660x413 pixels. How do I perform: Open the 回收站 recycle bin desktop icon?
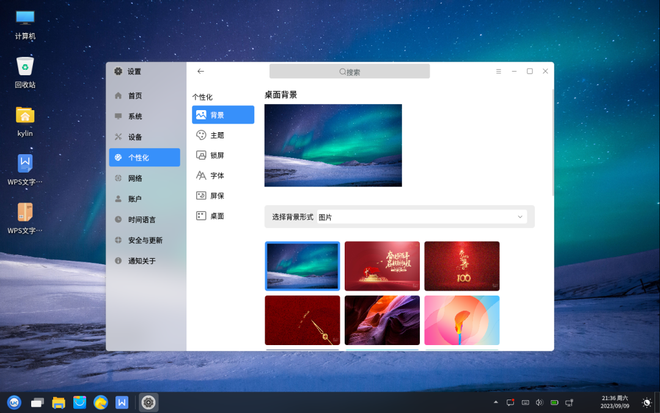pyautogui.click(x=25, y=69)
